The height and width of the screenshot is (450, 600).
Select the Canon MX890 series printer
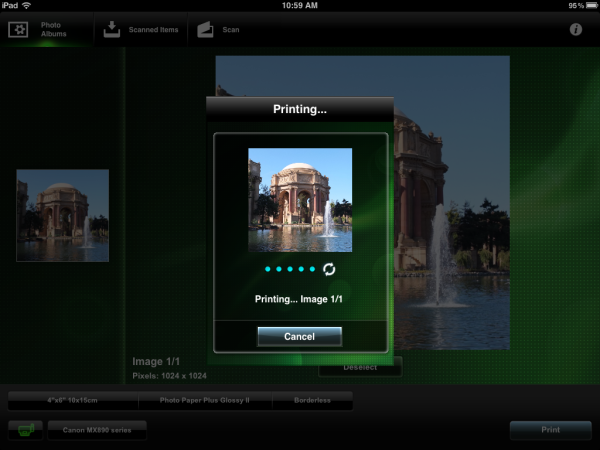[96, 430]
